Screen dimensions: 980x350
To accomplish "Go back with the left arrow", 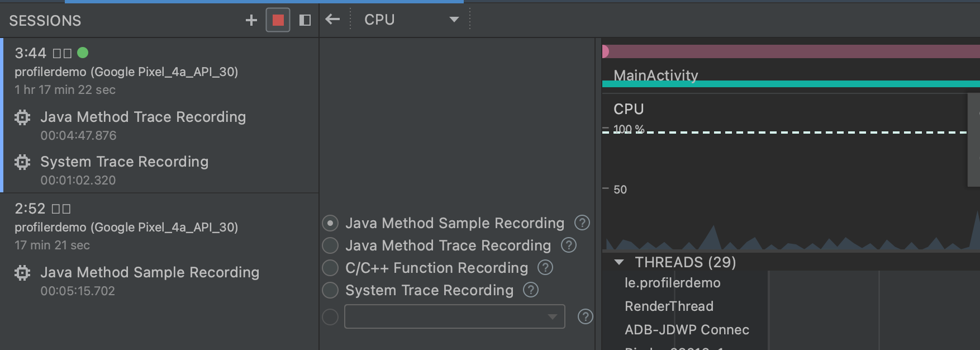I will pyautogui.click(x=333, y=20).
